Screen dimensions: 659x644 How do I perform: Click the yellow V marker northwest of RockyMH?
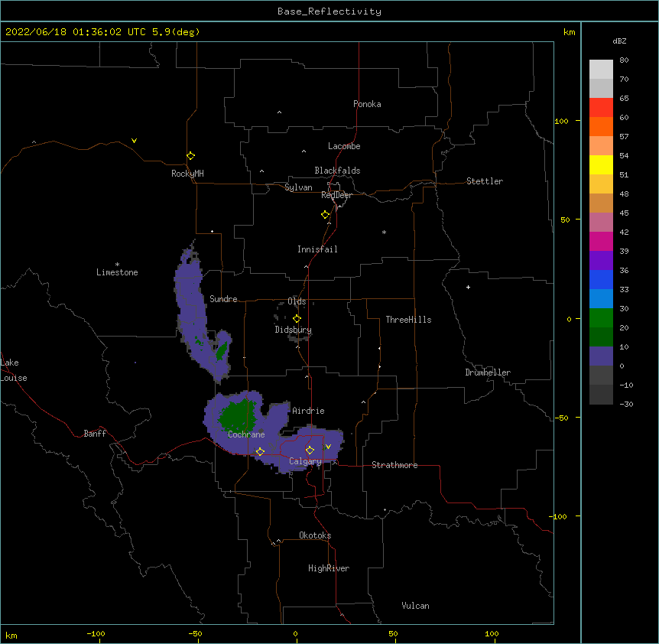pos(134,141)
